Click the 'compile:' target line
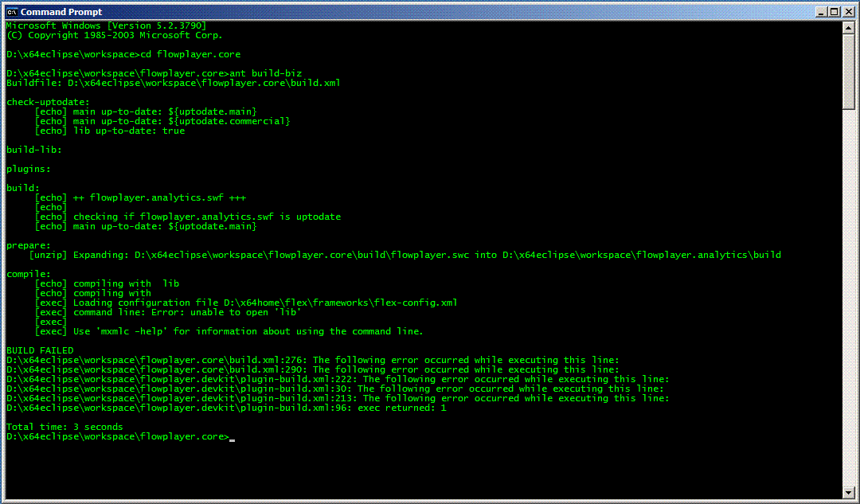860x504 pixels. [x=29, y=274]
